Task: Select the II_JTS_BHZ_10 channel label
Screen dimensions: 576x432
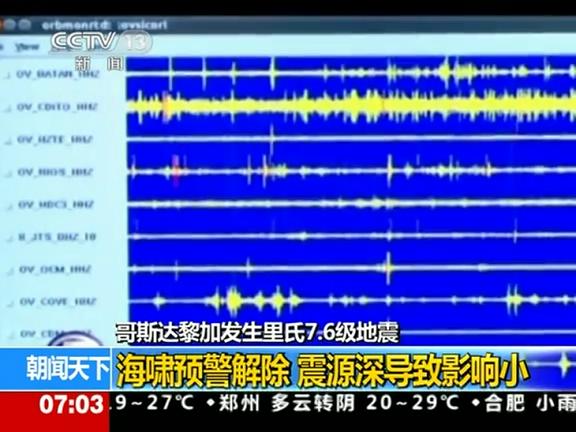Action: (x=57, y=237)
